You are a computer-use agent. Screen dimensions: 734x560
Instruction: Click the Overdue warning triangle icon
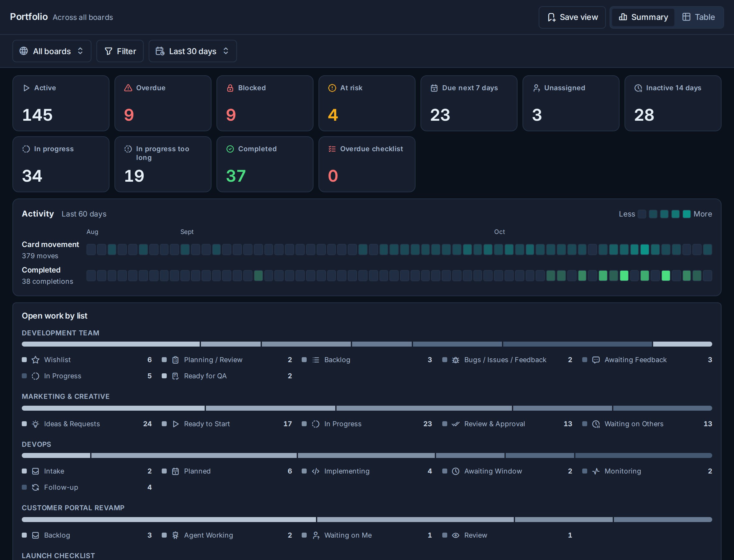(128, 88)
